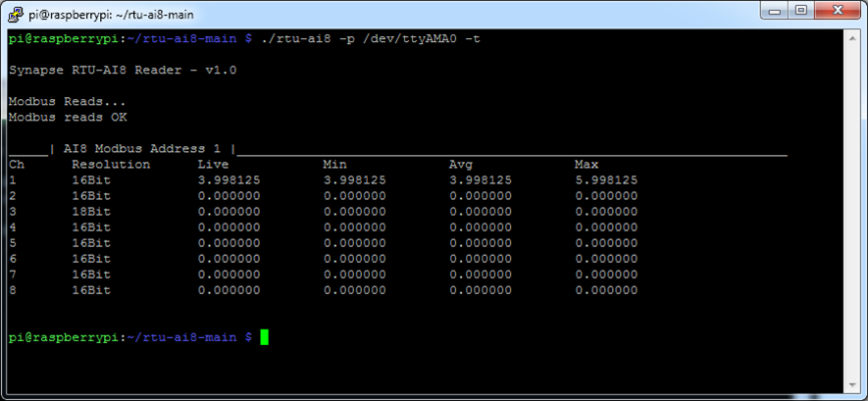The image size is (868, 401).
Task: Click channel 8 Live value
Action: pos(229,290)
